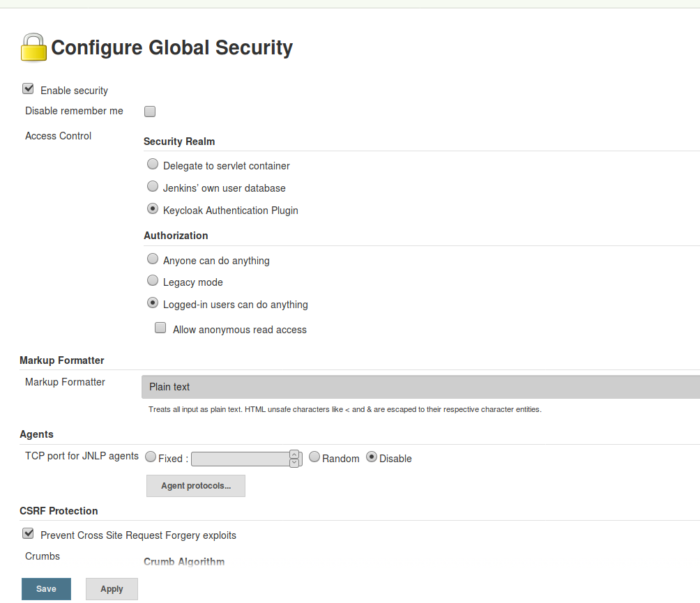The height and width of the screenshot is (603, 700).
Task: Open Agent protocols settings
Action: point(196,486)
